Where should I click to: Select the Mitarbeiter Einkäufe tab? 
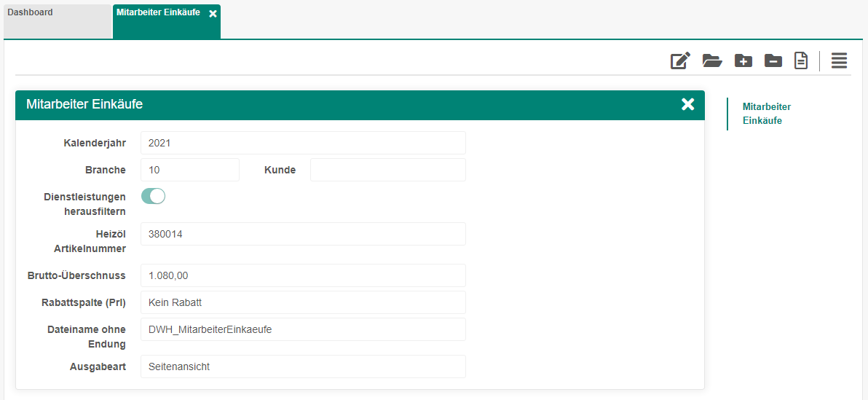(158, 13)
